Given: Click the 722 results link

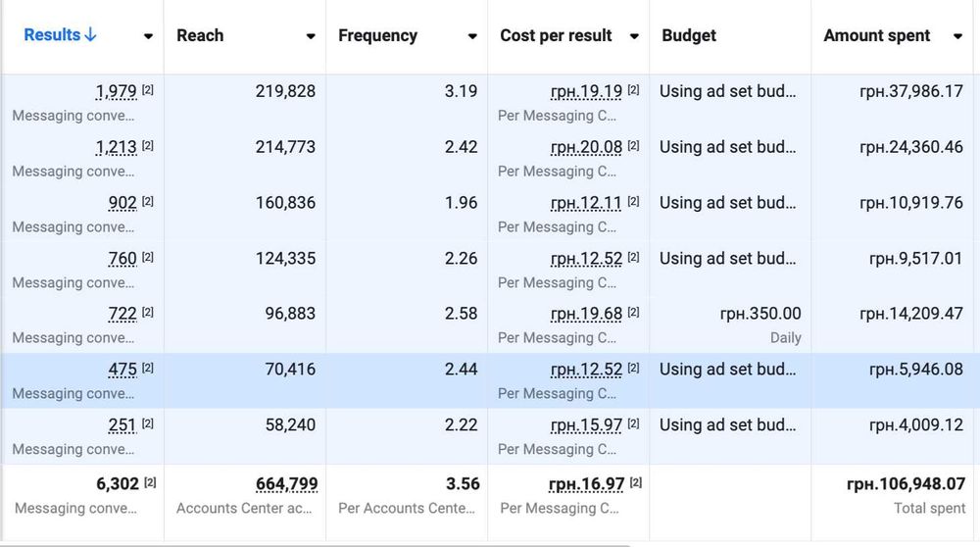Looking at the screenshot, I should (x=122, y=315).
